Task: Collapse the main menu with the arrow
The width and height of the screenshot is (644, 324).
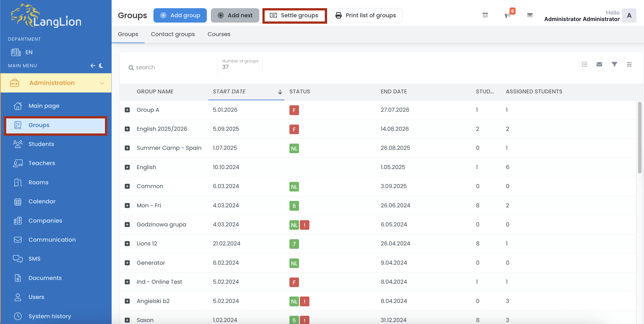Action: tap(93, 66)
